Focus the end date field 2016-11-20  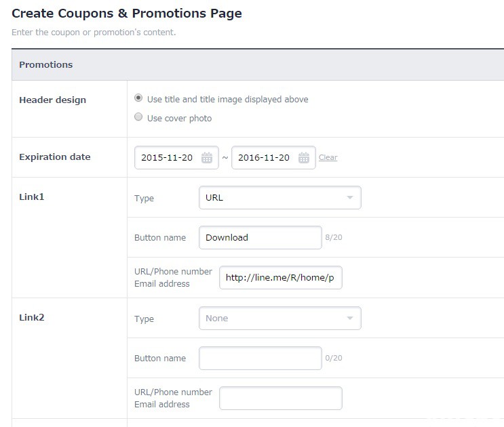pos(273,157)
